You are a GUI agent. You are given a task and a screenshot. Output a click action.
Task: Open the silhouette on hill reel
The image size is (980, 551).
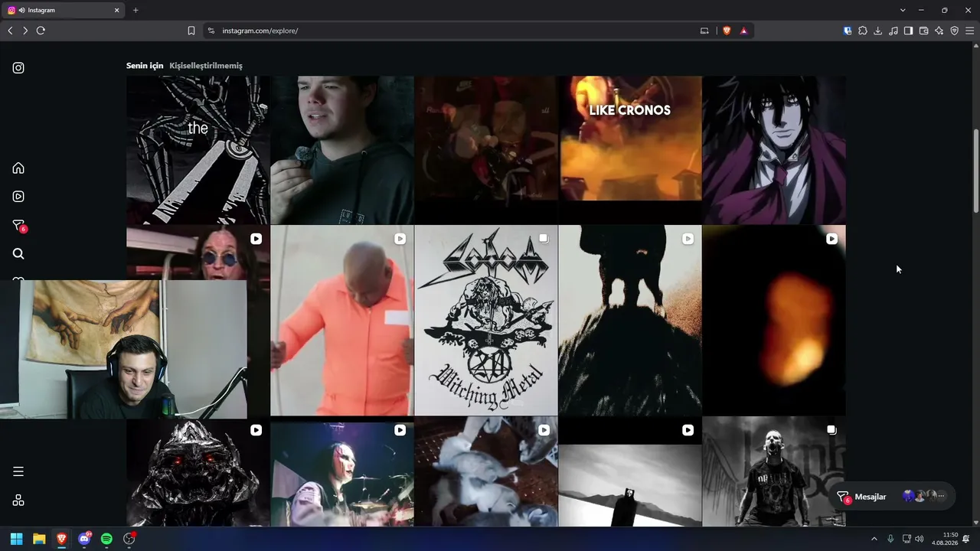tap(630, 320)
